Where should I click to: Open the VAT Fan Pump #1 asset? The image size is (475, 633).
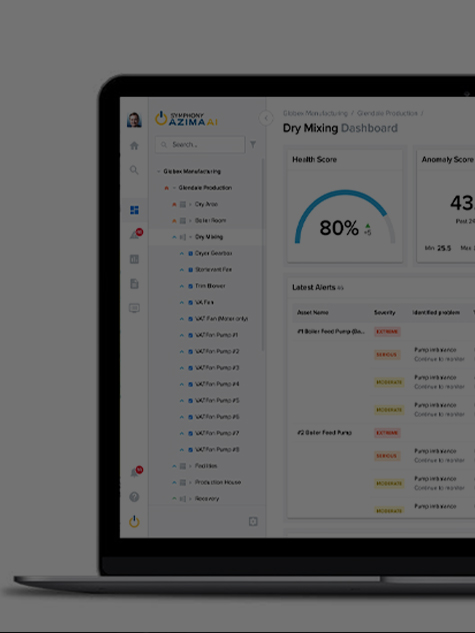tap(217, 335)
